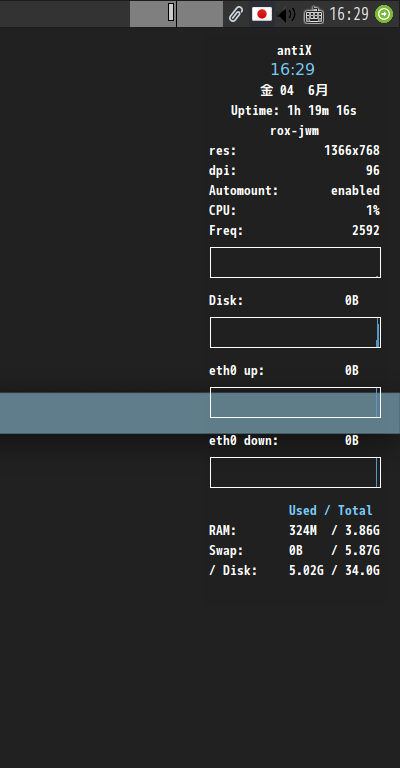Click the keyboard input method tray icon
This screenshot has height=768, width=400.
pyautogui.click(x=314, y=15)
